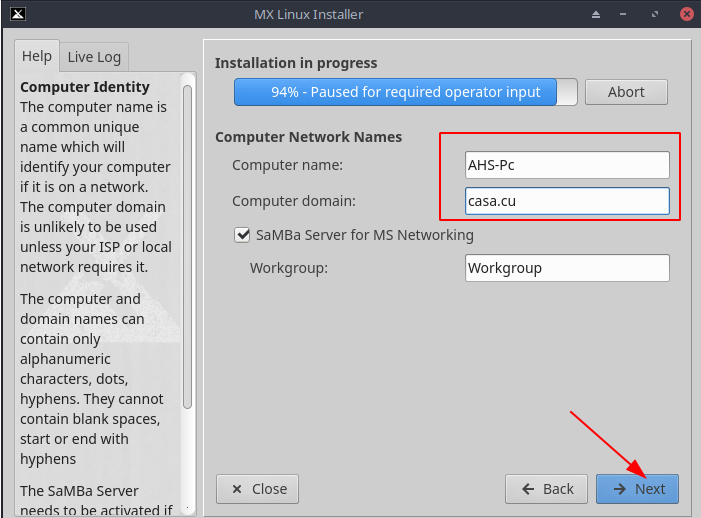
Task: Click the 'Computer name:' label
Action: tap(287, 165)
